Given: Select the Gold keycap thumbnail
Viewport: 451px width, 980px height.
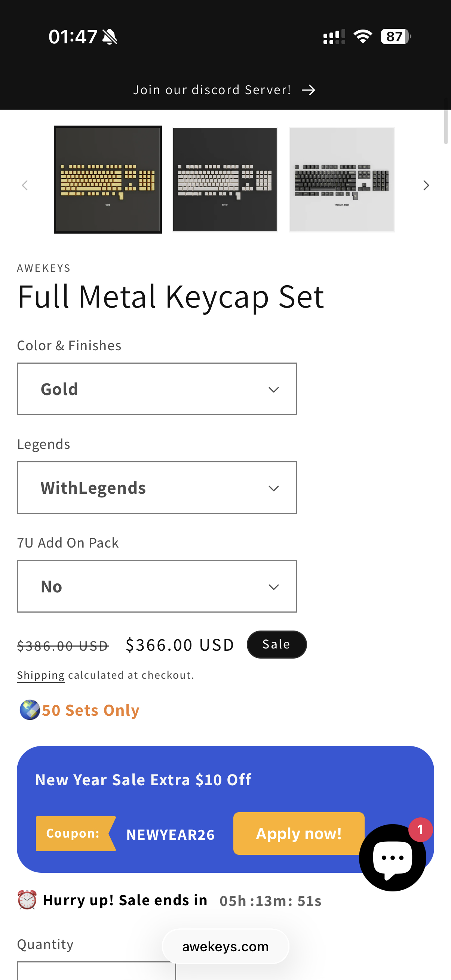Looking at the screenshot, I should (x=108, y=179).
